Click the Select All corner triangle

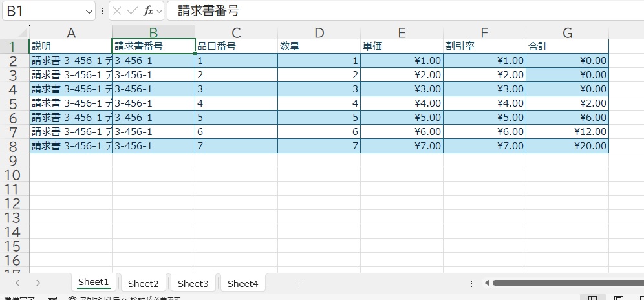22,33
